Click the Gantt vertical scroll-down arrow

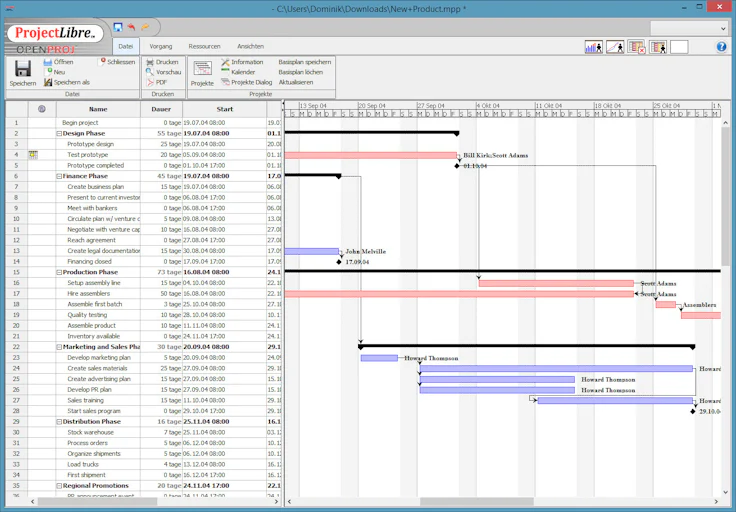pos(726,492)
